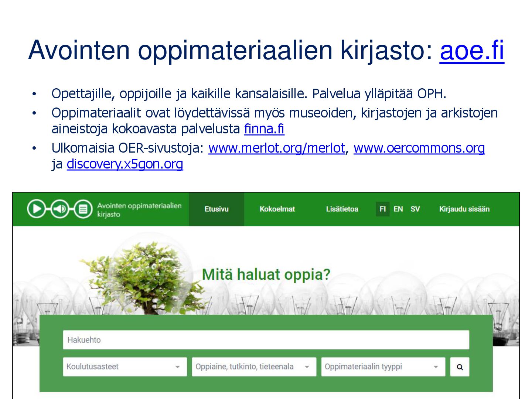Open the discovery.x5gon.org link

tap(125, 164)
